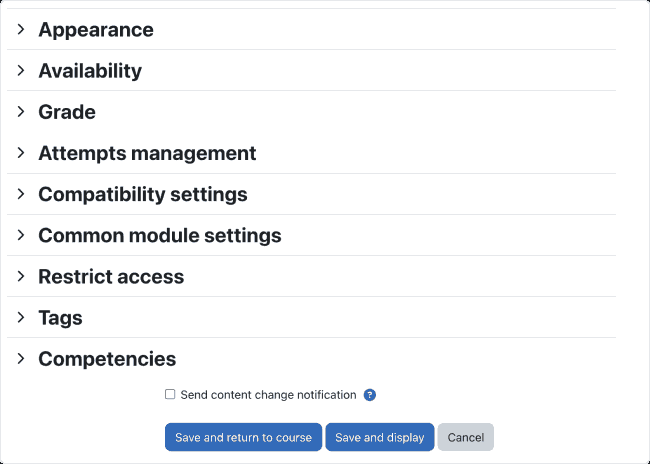Open the Tags heading text
Image resolution: width=650 pixels, height=464 pixels.
coord(60,318)
